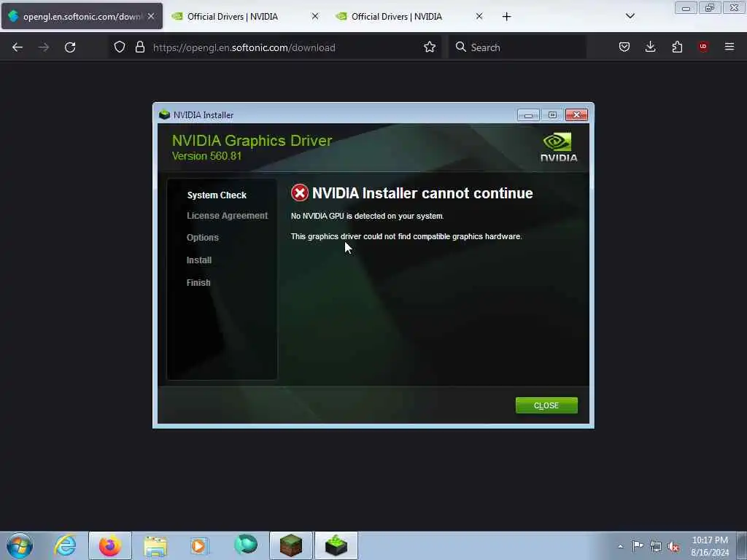Switch to the first Official Drivers NVIDIA tab
747x560 pixels.
click(x=232, y=16)
